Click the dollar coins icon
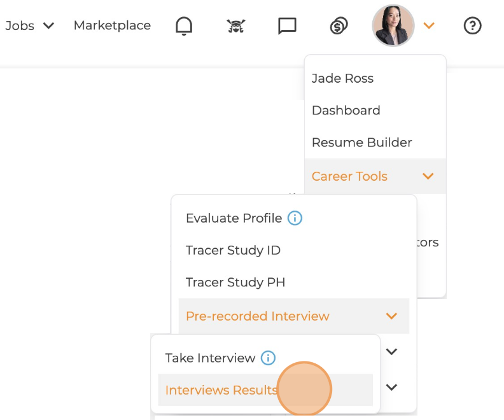The width and height of the screenshot is (504, 420). coord(339,26)
